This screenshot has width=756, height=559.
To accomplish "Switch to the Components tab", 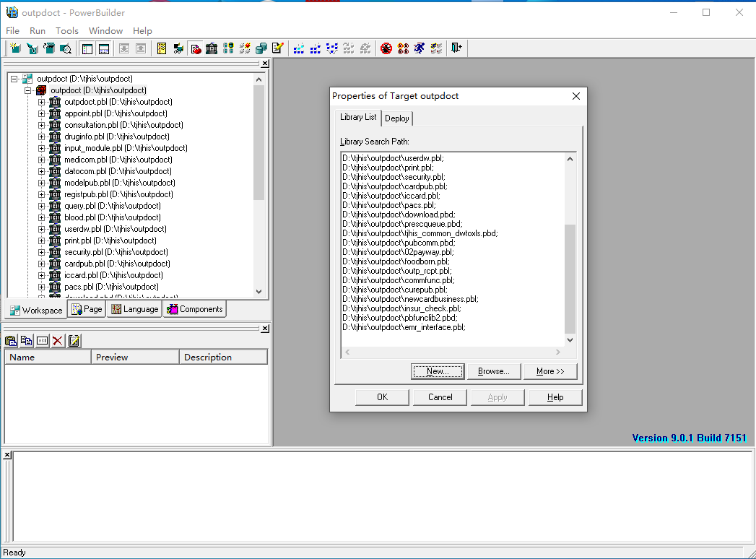I will (195, 309).
